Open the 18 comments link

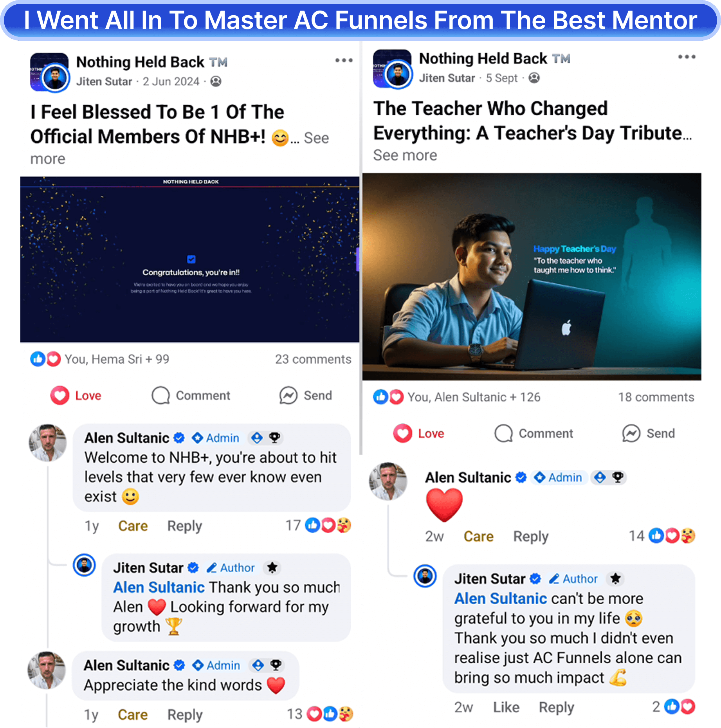[x=656, y=397]
